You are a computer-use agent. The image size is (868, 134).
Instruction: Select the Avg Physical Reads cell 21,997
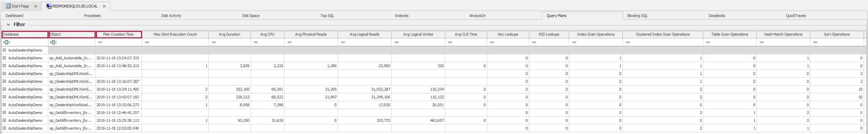click(311, 97)
